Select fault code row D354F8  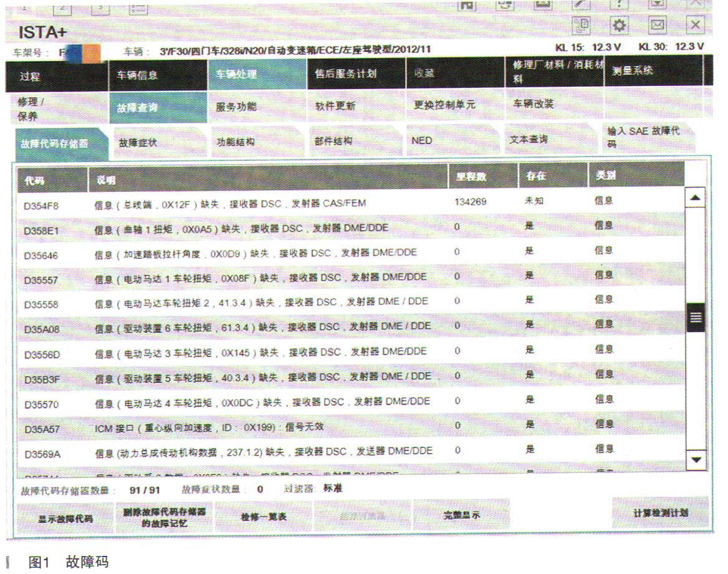pos(350,203)
